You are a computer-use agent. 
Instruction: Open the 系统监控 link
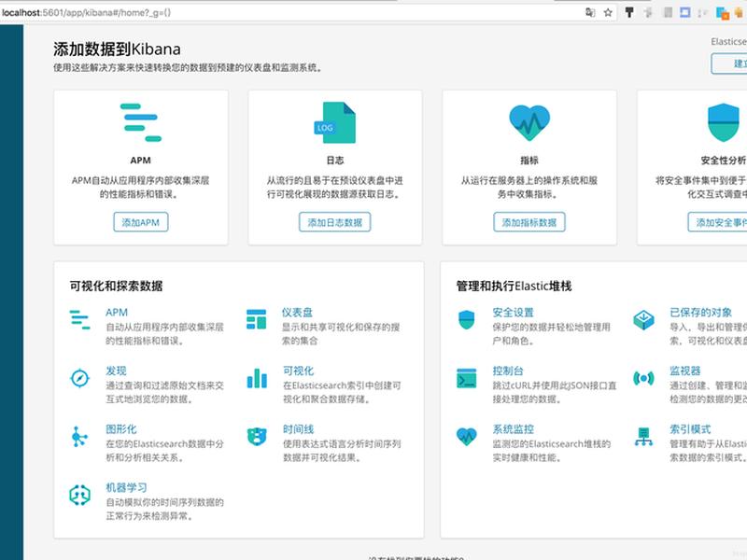point(513,429)
